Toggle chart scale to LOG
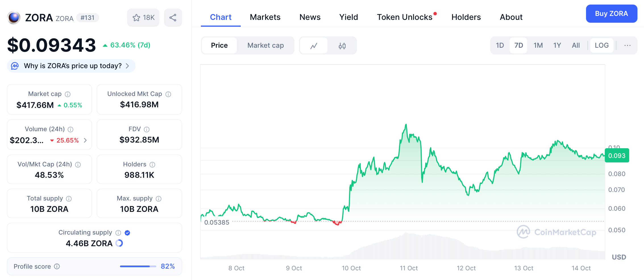 [x=601, y=45]
